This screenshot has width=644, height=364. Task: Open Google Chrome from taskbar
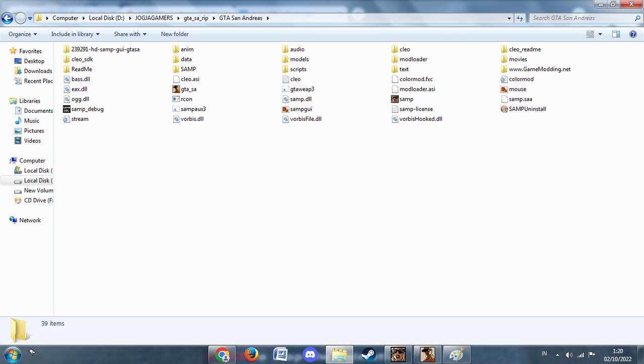(222, 354)
